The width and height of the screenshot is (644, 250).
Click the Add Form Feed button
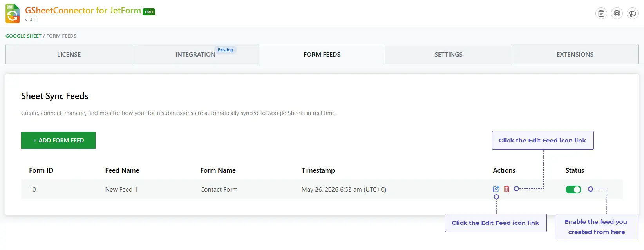click(x=58, y=140)
